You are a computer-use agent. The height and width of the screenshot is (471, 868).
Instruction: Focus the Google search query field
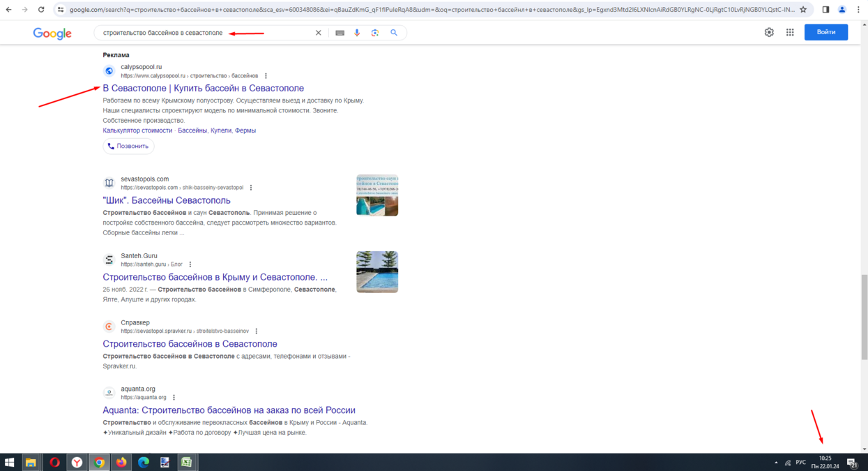206,33
